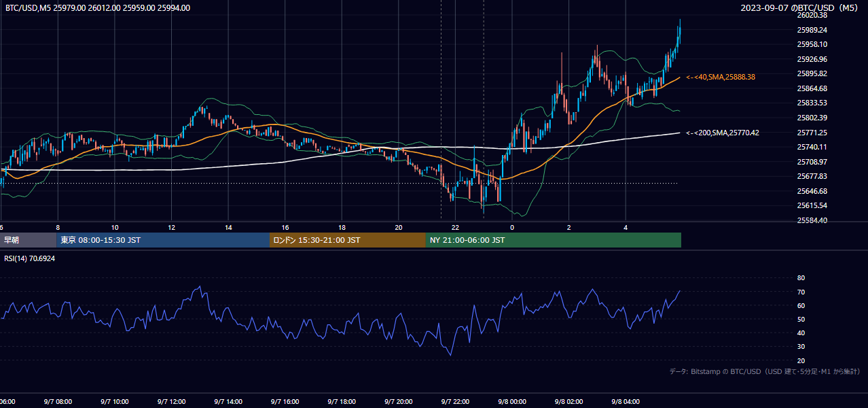Click the 9/8 04:00 bottom time label
868x408 pixels.
click(626, 402)
